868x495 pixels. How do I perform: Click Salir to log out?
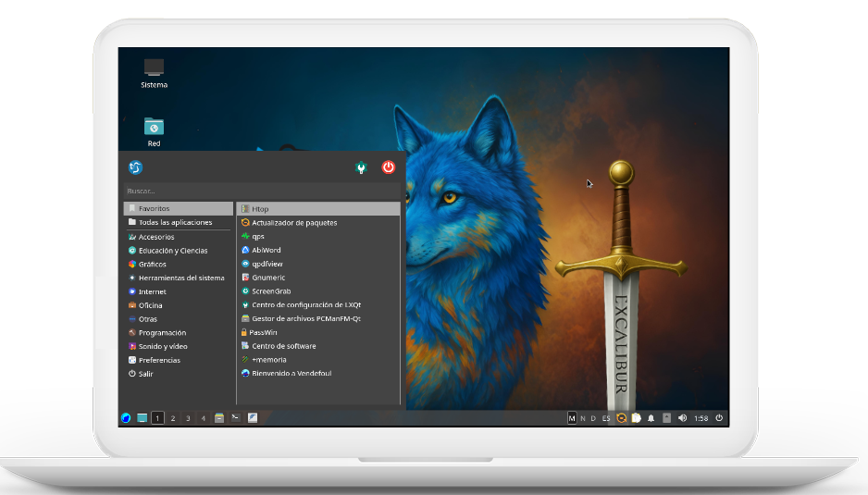click(x=145, y=374)
